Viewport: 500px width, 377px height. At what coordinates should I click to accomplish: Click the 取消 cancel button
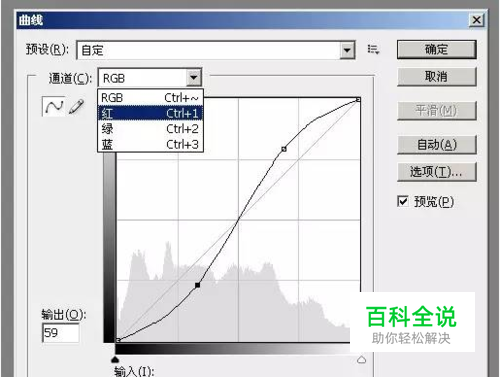pyautogui.click(x=437, y=77)
